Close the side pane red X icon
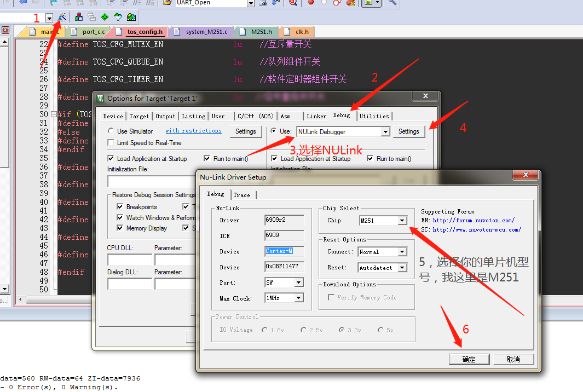Viewport: 583px width, 392px height. pos(5,30)
